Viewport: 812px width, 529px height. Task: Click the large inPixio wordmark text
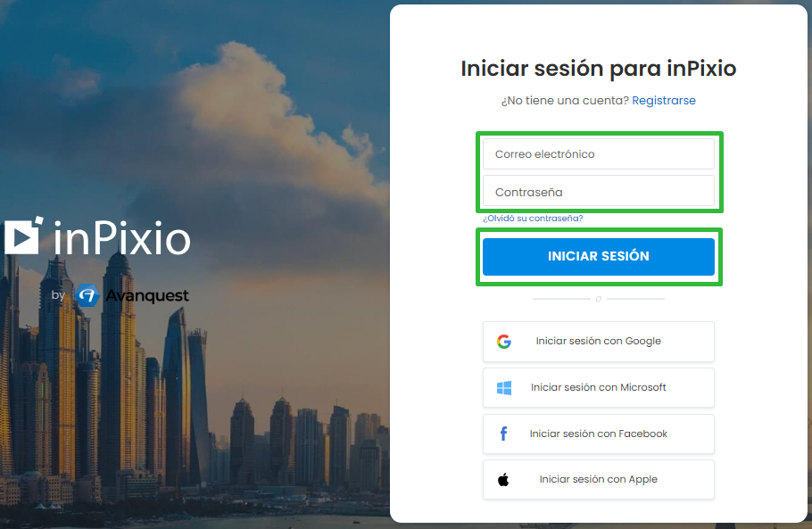tap(122, 237)
